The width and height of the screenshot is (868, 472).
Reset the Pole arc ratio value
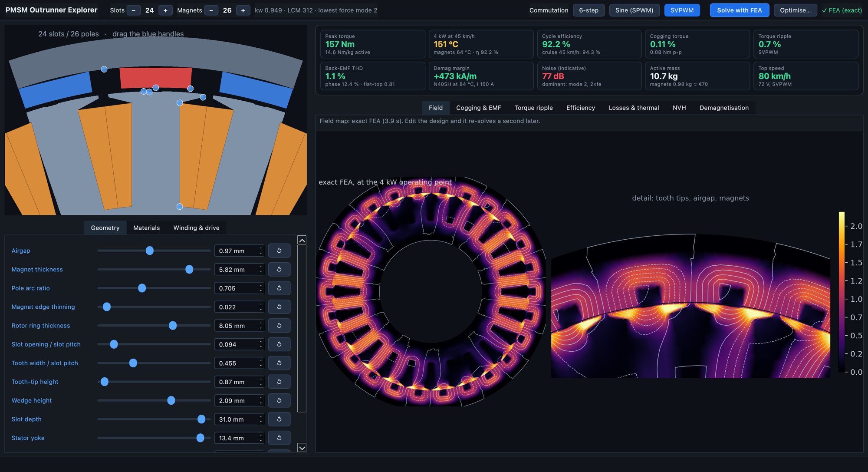point(279,288)
